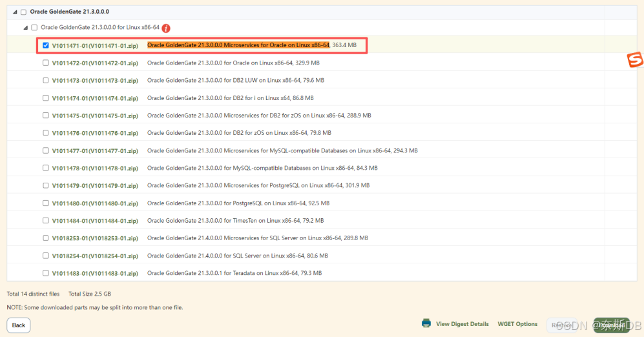This screenshot has width=644, height=337.
Task: Click text 'Microservices for SQL Server on Linux x86-64'
Action: click(282, 238)
